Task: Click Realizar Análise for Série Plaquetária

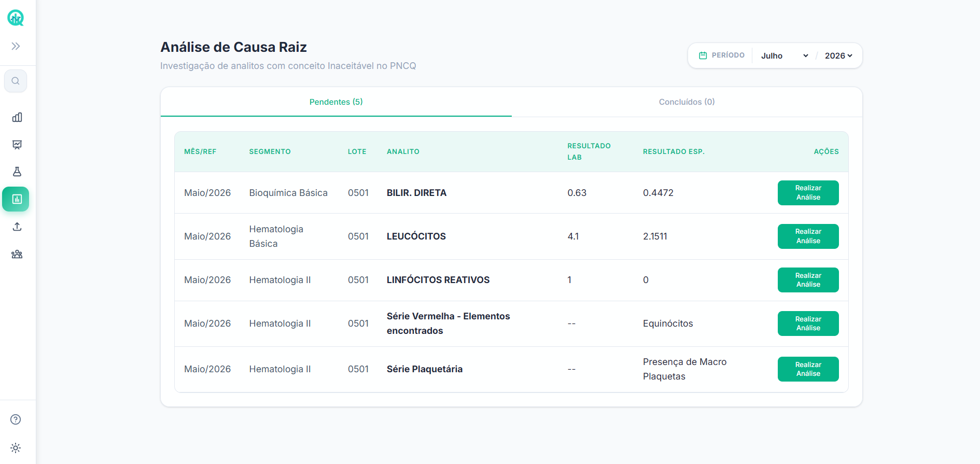Action: [x=808, y=369]
